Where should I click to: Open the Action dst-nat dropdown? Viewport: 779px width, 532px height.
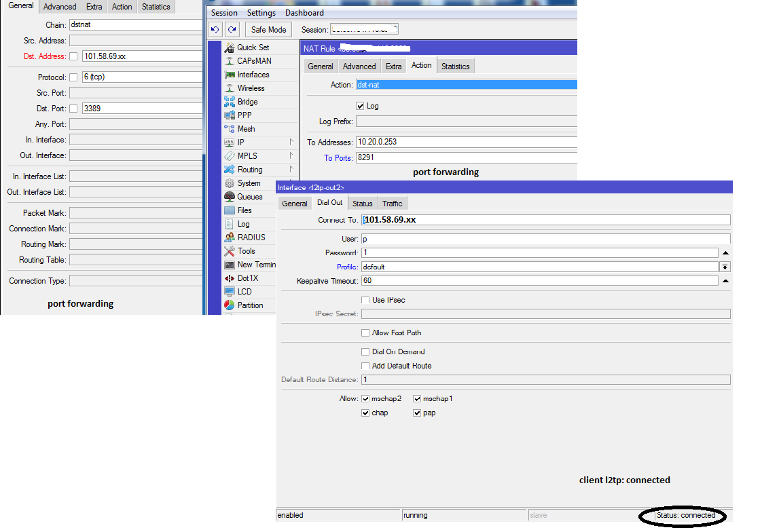pyautogui.click(x=467, y=85)
